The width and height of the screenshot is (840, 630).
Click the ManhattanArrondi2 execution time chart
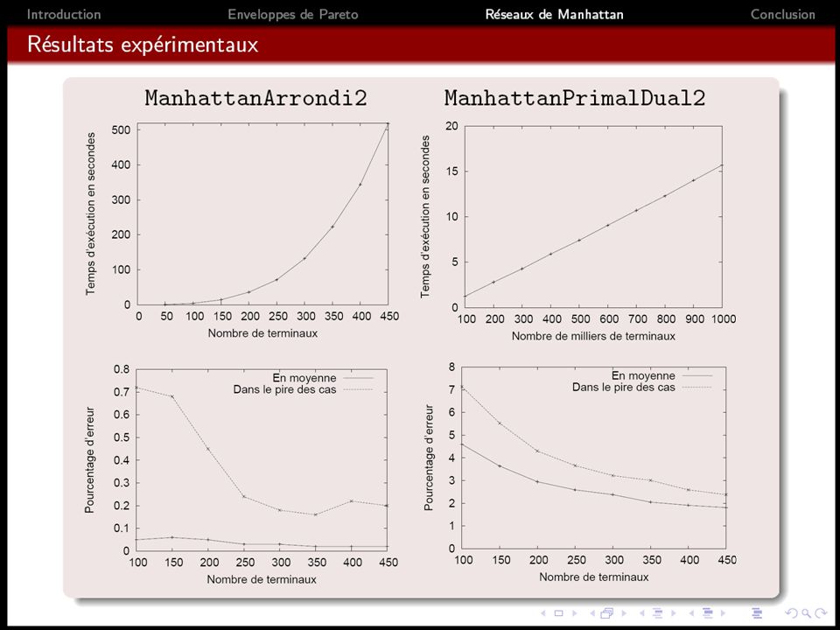coord(262,214)
